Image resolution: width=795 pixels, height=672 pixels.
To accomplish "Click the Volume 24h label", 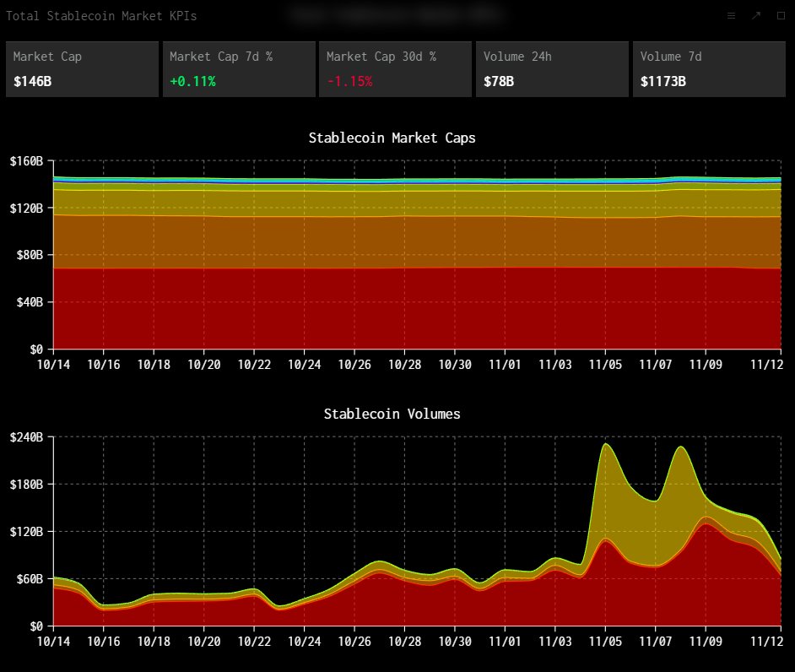I will [x=517, y=57].
